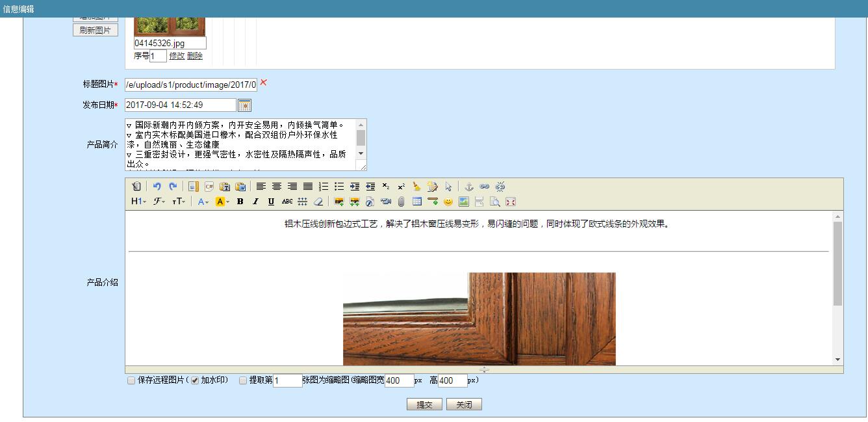The image size is (868, 422).
Task: Enable the 保存远程图片 checkbox
Action: [x=131, y=380]
